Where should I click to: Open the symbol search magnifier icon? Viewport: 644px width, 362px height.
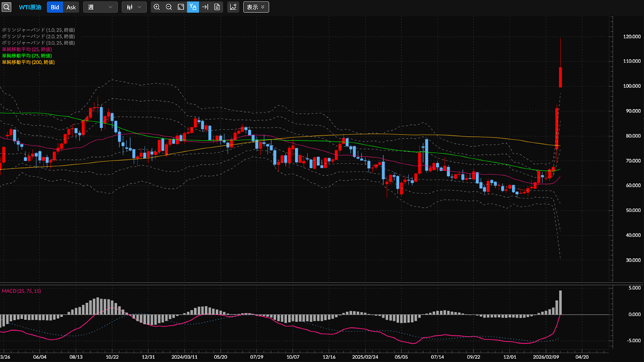tap(6, 7)
